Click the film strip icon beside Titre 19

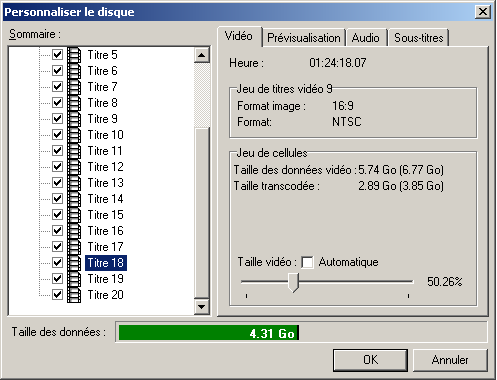(74, 279)
